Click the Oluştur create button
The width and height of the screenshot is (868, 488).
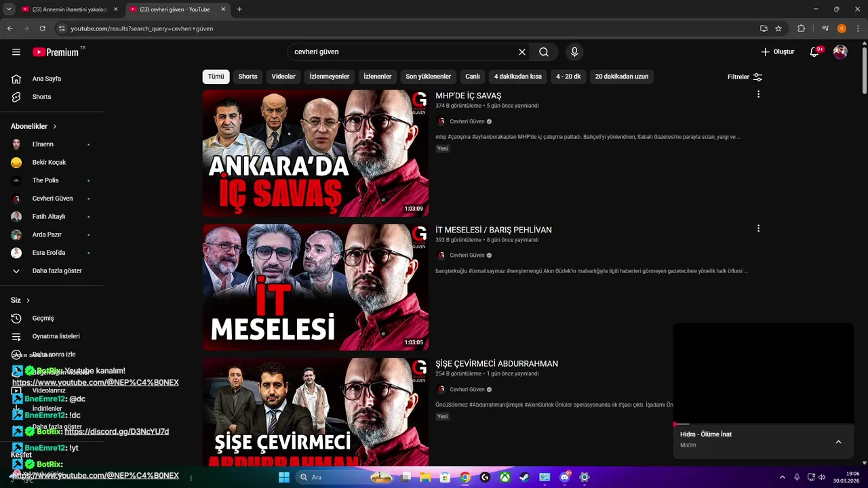[778, 52]
